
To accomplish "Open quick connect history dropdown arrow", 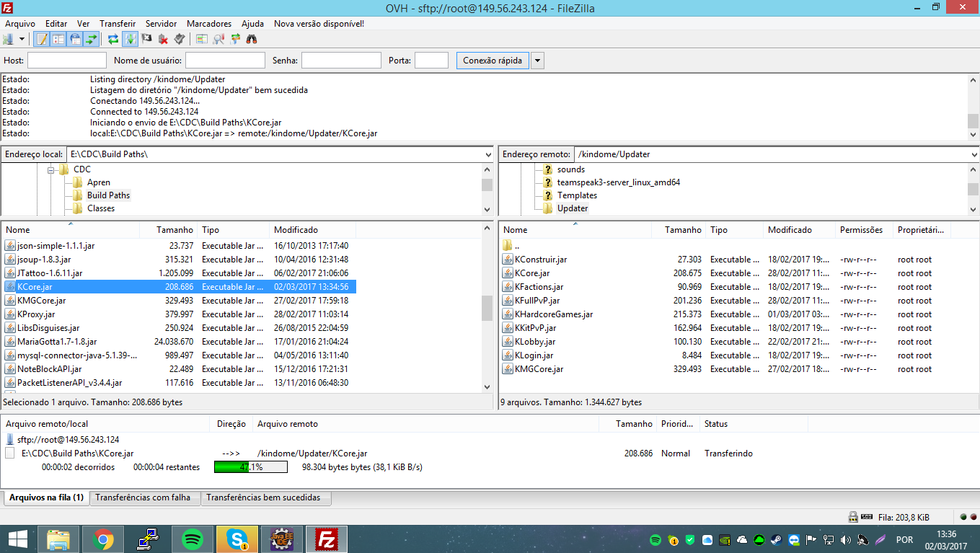I will coord(537,61).
